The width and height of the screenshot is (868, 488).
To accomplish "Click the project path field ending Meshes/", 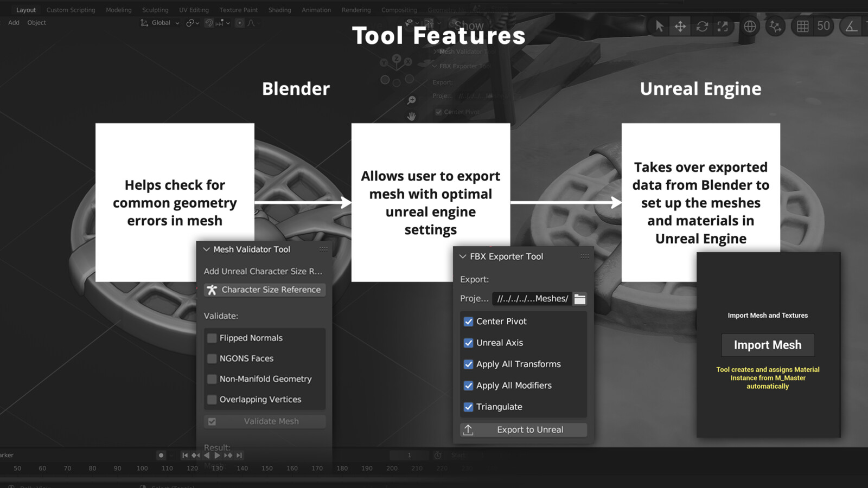I will (532, 299).
